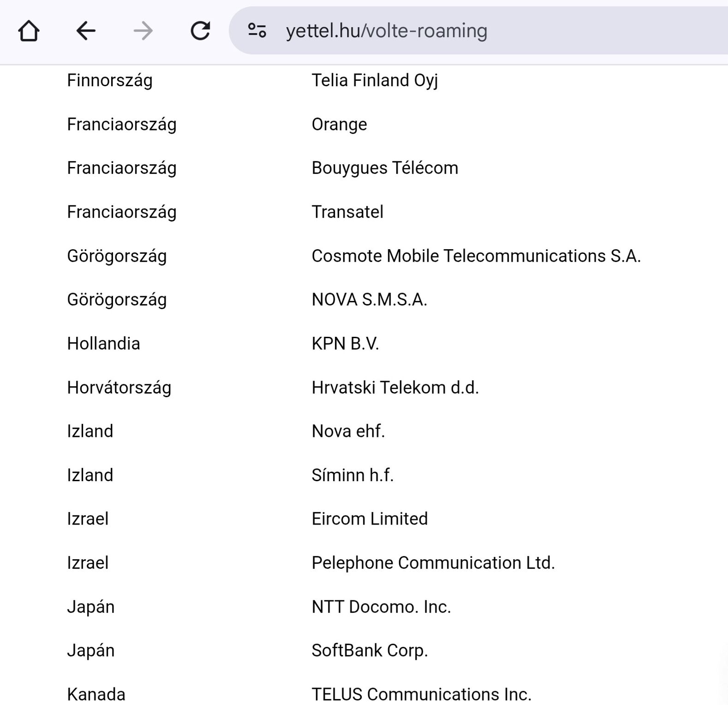Screen dimensions: 728x705
Task: Select the Eircom Limited entry
Action: tap(370, 519)
